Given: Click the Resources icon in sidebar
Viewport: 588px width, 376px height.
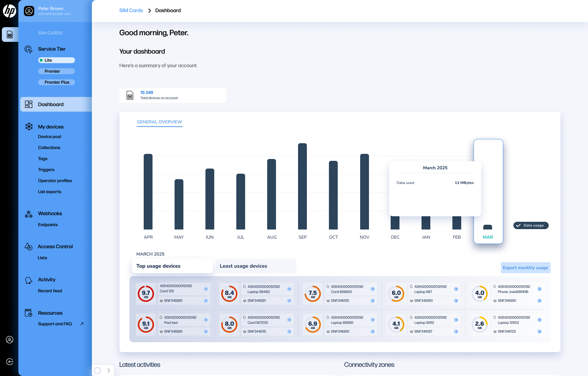Looking at the screenshot, I should (29, 313).
